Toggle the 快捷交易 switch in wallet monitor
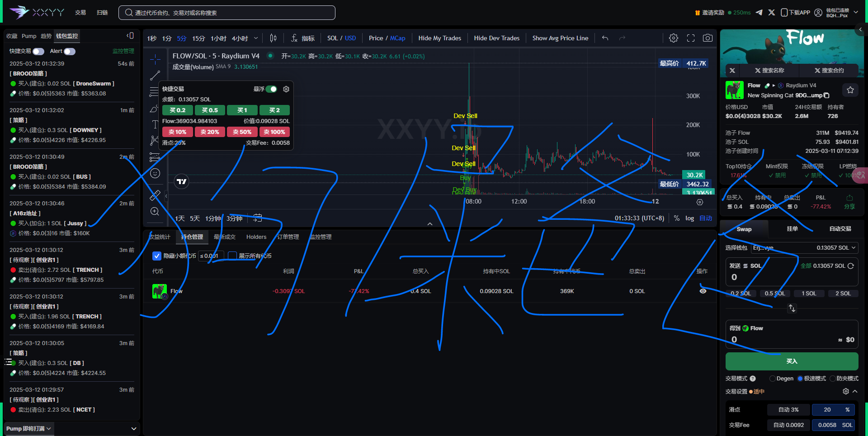 [38, 52]
